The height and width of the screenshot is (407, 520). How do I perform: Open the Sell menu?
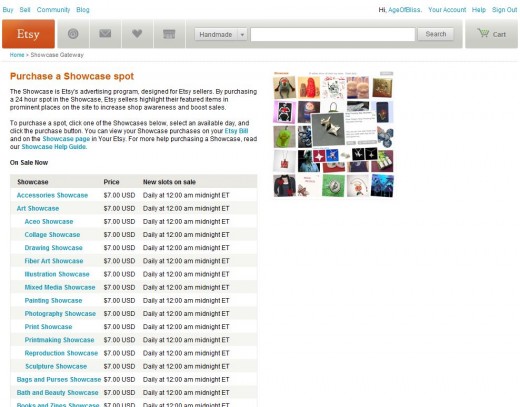tap(25, 10)
